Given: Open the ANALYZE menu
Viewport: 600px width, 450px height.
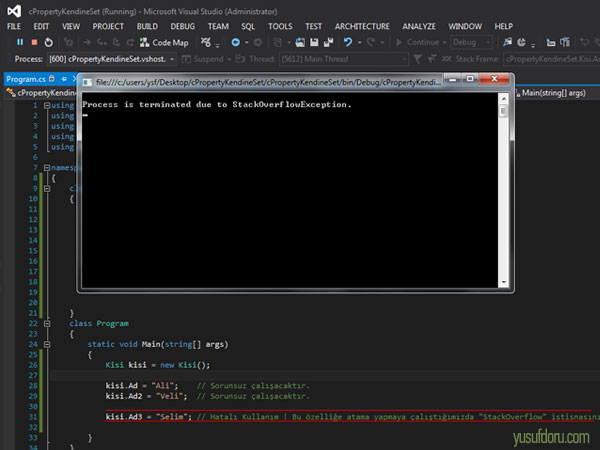Looking at the screenshot, I should (x=419, y=26).
